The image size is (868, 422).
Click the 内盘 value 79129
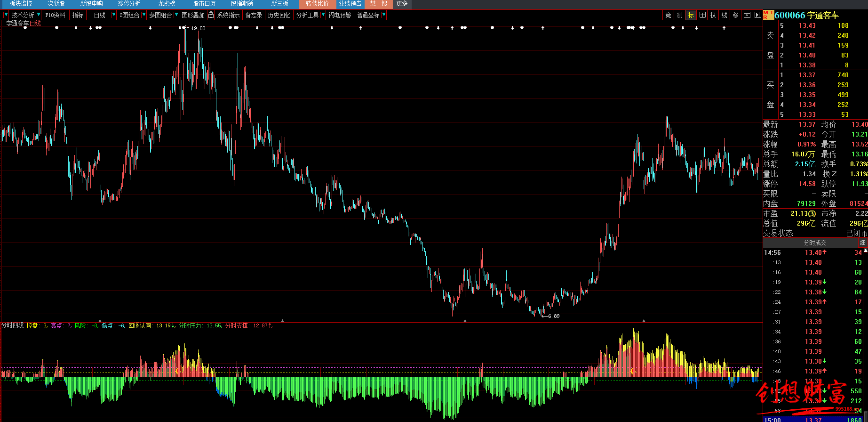806,203
